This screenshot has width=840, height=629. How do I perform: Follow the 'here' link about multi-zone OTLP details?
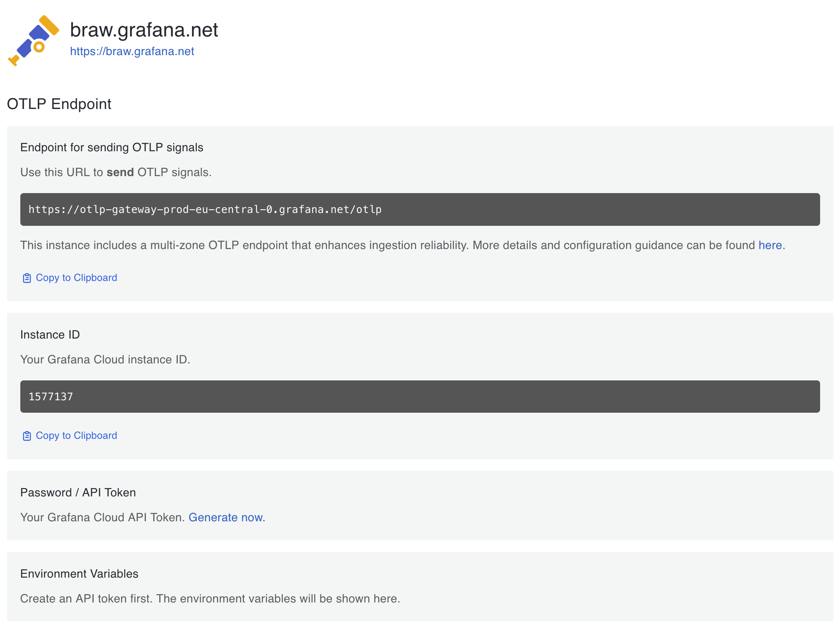click(x=770, y=245)
